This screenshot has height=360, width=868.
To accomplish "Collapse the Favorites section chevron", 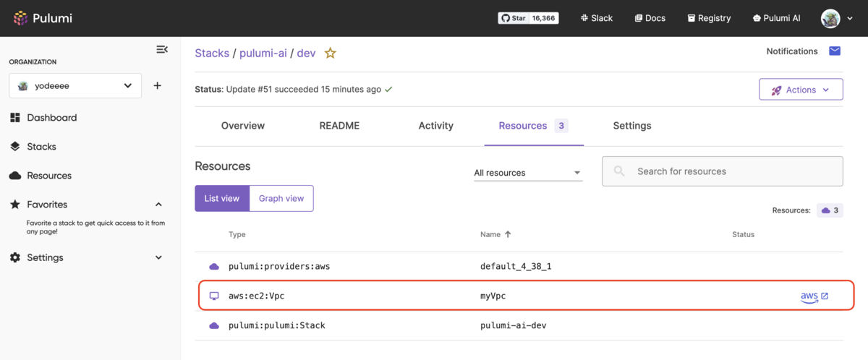I will (159, 205).
